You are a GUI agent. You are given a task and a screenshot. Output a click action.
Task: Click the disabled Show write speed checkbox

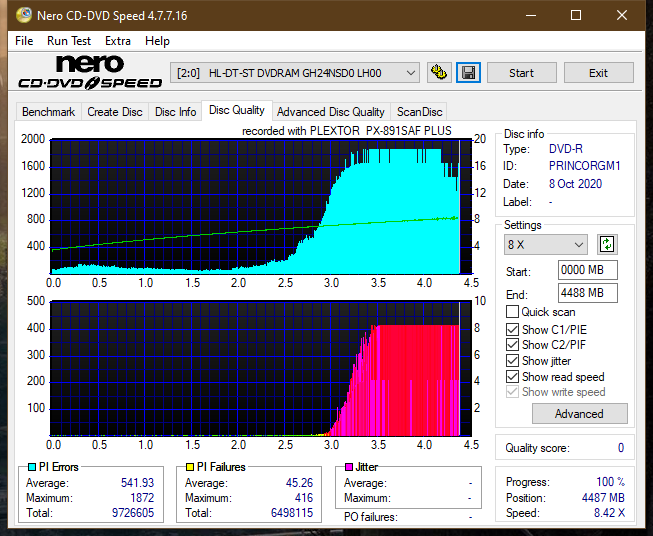click(512, 392)
